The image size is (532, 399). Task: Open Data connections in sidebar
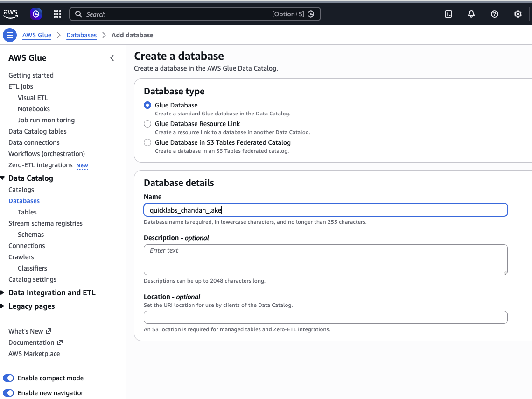[x=34, y=142]
